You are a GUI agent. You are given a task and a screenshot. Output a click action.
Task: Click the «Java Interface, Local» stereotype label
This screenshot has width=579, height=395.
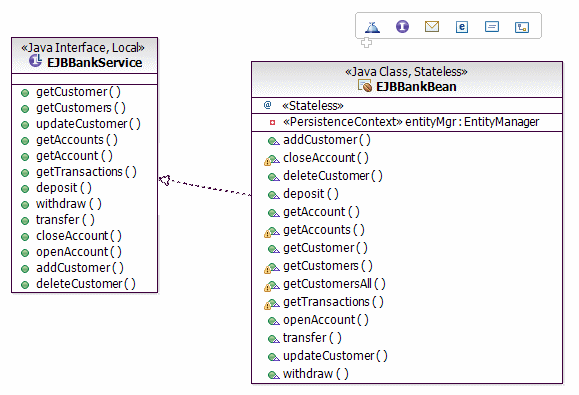coord(83,47)
